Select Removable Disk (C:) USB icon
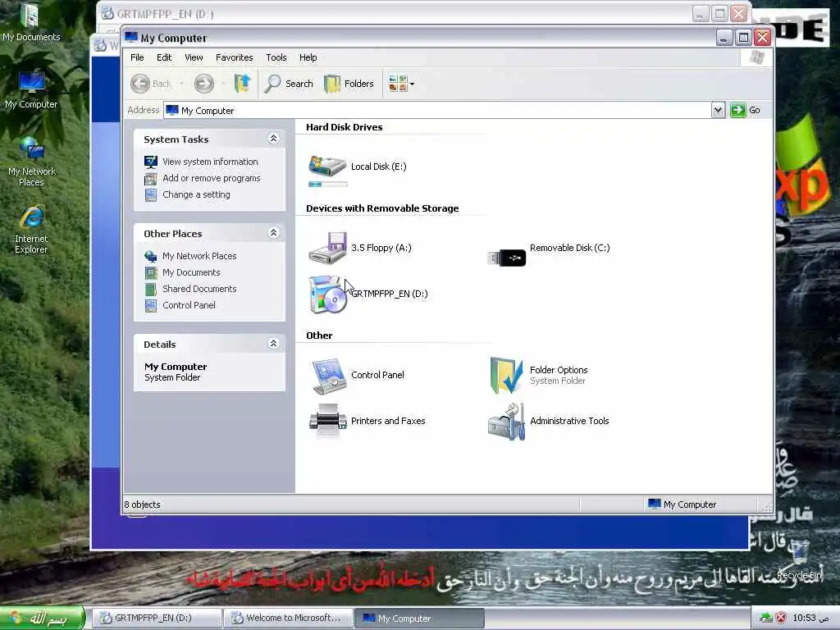840x630 pixels. (506, 258)
